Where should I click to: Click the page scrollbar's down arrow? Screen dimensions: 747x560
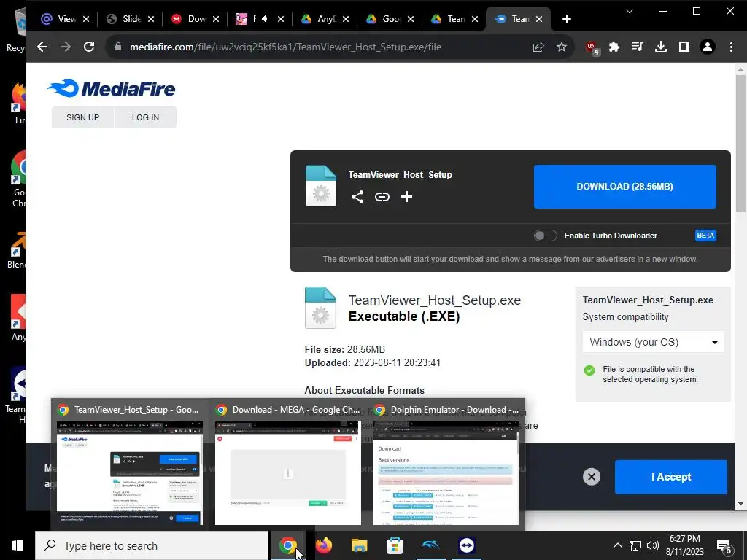pos(740,504)
